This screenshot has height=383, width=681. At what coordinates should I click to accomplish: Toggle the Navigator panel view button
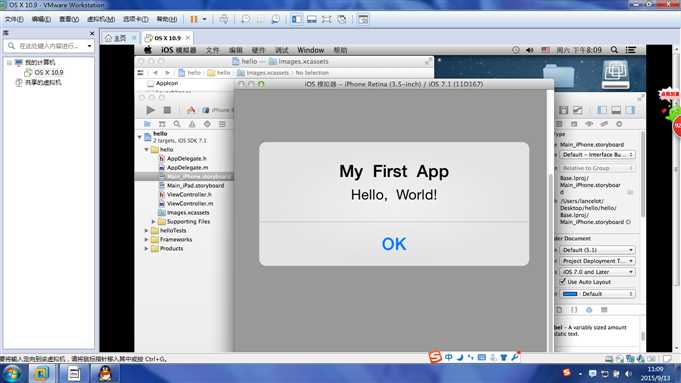[x=602, y=110]
